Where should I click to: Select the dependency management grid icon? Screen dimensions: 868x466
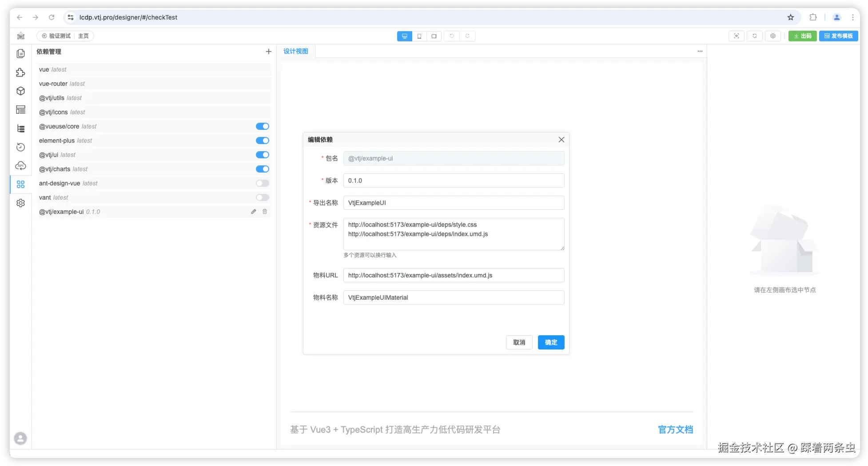coord(20,185)
